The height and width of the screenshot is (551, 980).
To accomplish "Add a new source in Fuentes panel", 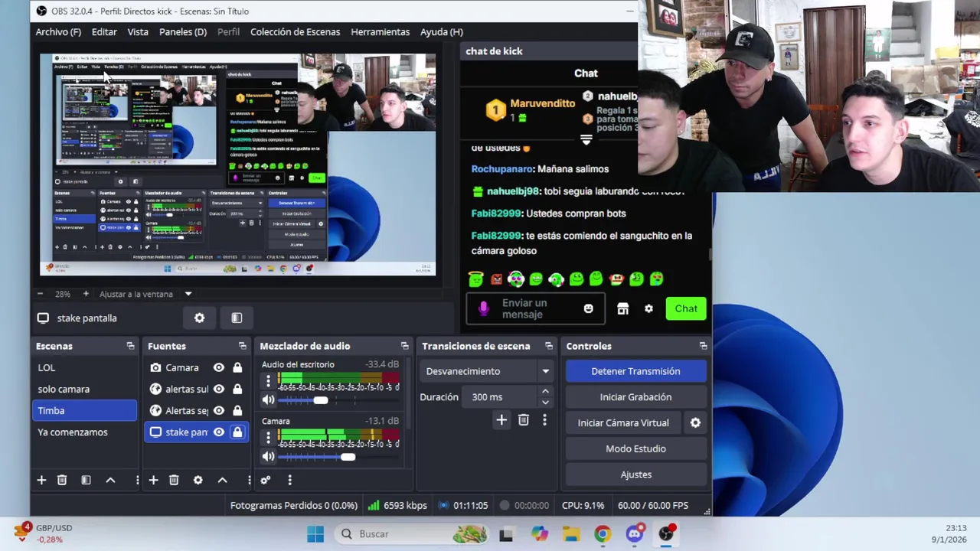I will 153,480.
